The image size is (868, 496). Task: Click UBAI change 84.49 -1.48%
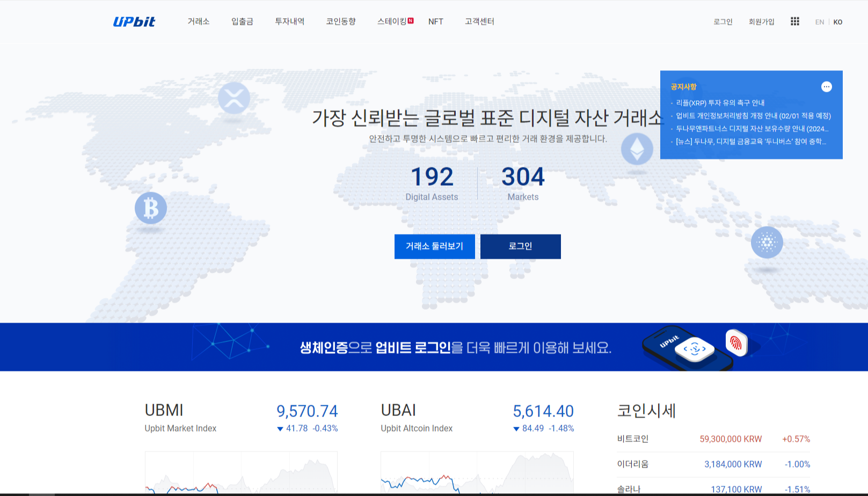(x=543, y=428)
